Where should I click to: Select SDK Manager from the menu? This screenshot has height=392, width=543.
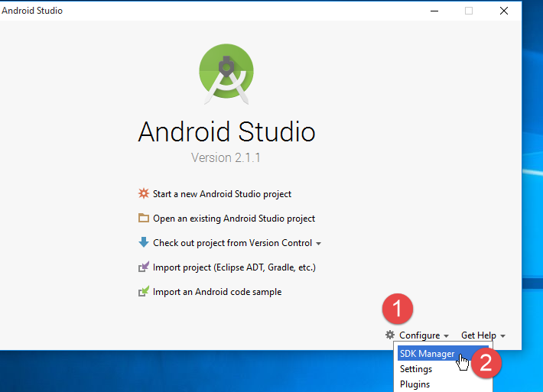pyautogui.click(x=427, y=355)
